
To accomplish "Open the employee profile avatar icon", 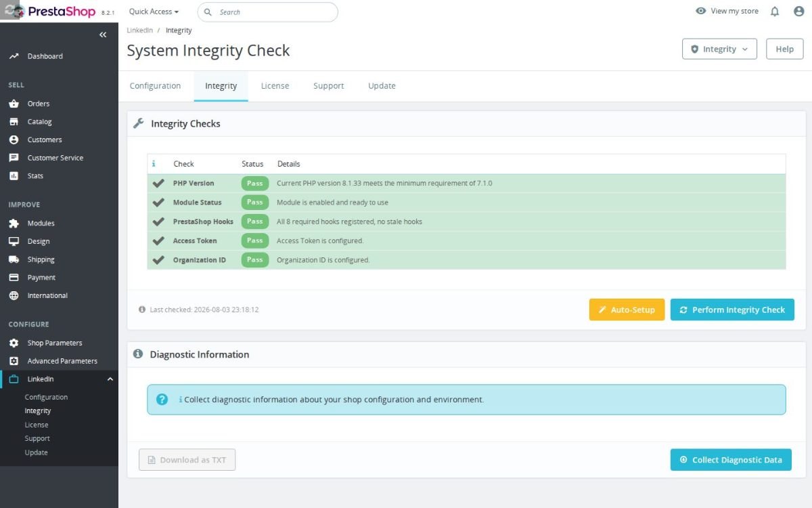I will tap(798, 12).
